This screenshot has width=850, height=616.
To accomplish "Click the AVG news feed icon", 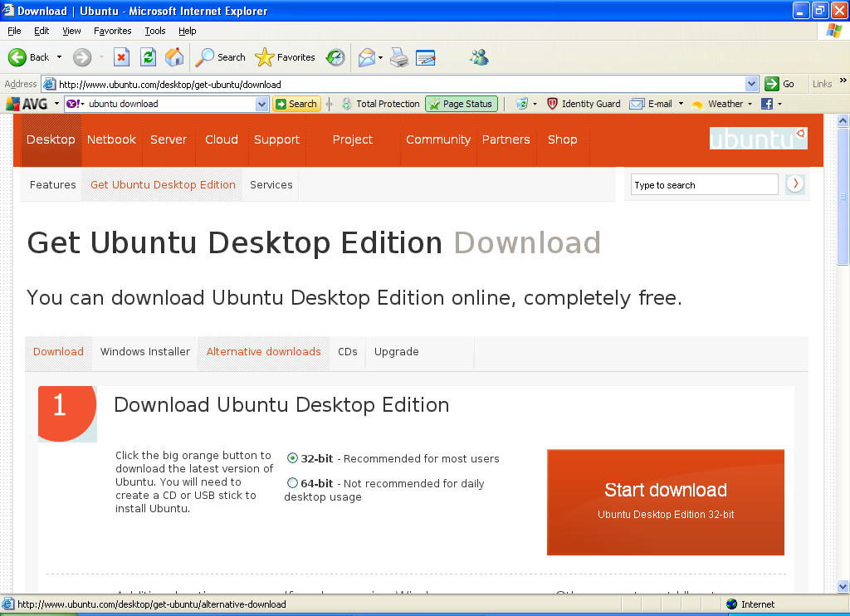I will pos(521,104).
